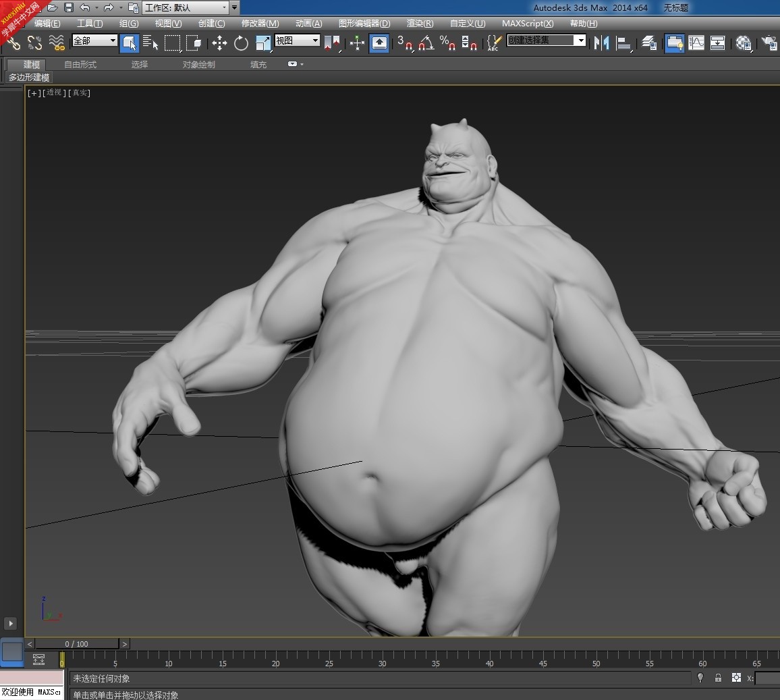The height and width of the screenshot is (700, 780).
Task: Choose the Rectangular Selection Region tool
Action: (x=173, y=43)
